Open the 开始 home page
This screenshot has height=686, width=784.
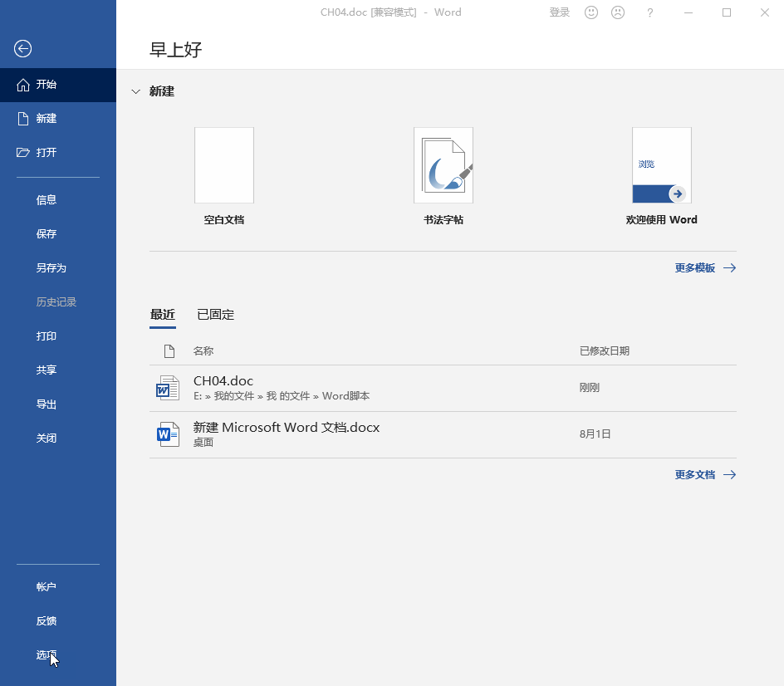tap(58, 85)
